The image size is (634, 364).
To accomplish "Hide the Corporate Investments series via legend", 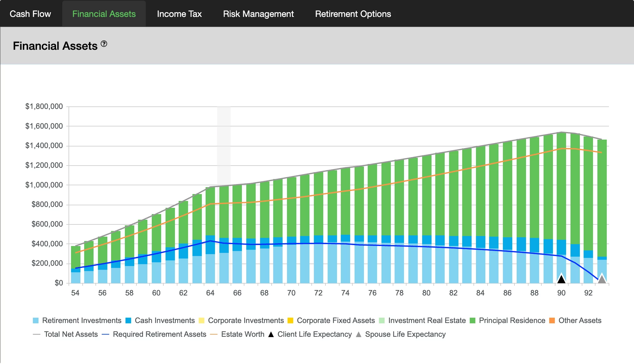I will [202, 321].
